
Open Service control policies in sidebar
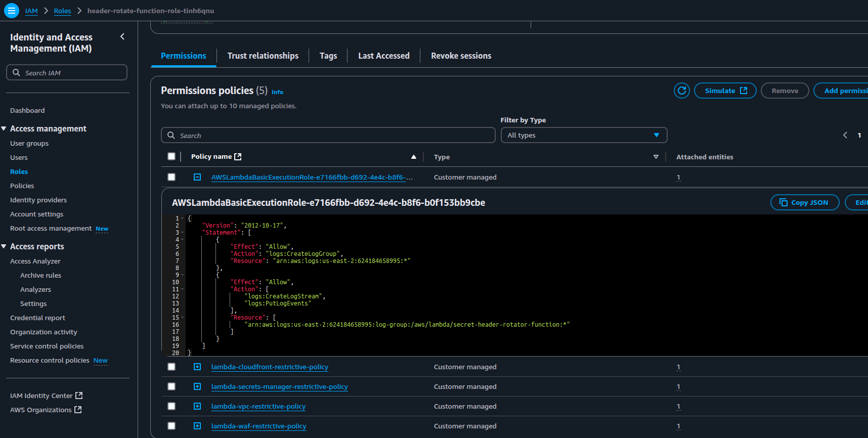(x=47, y=346)
